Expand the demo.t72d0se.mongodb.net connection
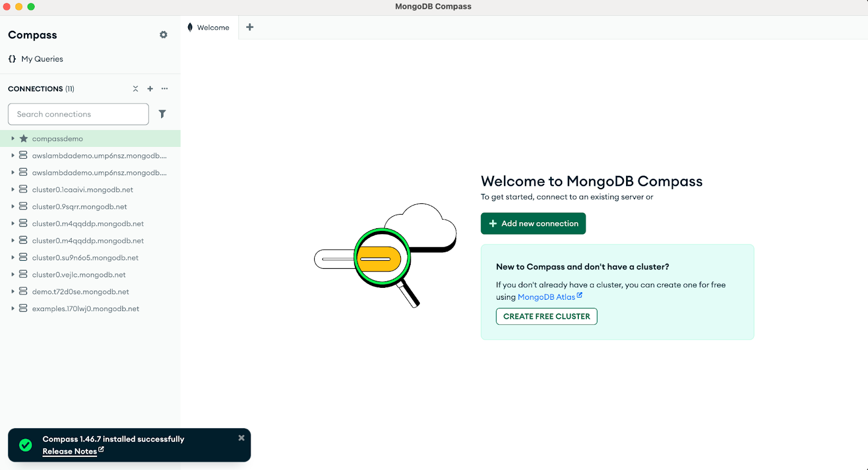This screenshot has width=868, height=470. 13,292
